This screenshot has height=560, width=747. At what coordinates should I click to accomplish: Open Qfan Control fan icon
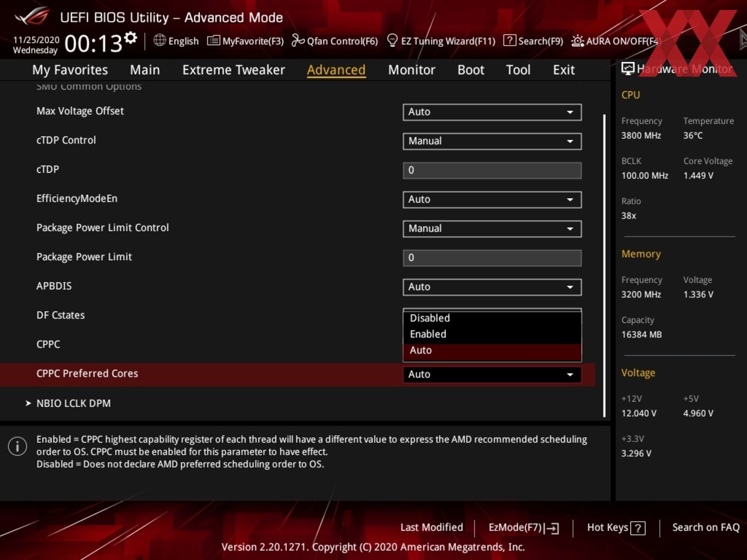[x=298, y=40]
